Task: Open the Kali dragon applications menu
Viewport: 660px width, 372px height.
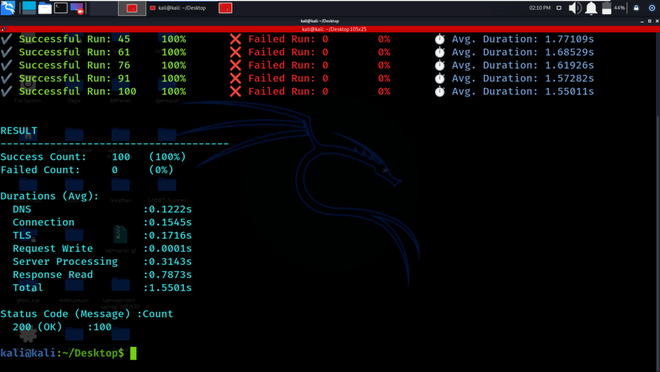Action: (8, 8)
